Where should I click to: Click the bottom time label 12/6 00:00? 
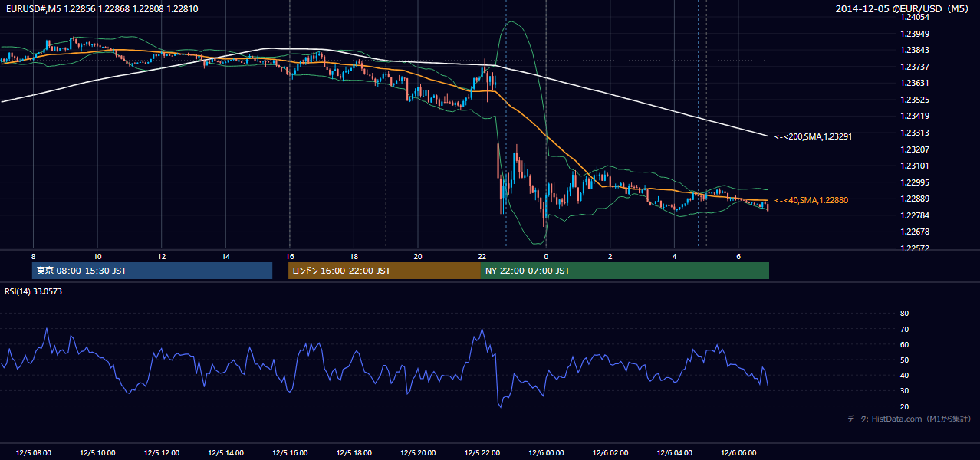[546, 453]
